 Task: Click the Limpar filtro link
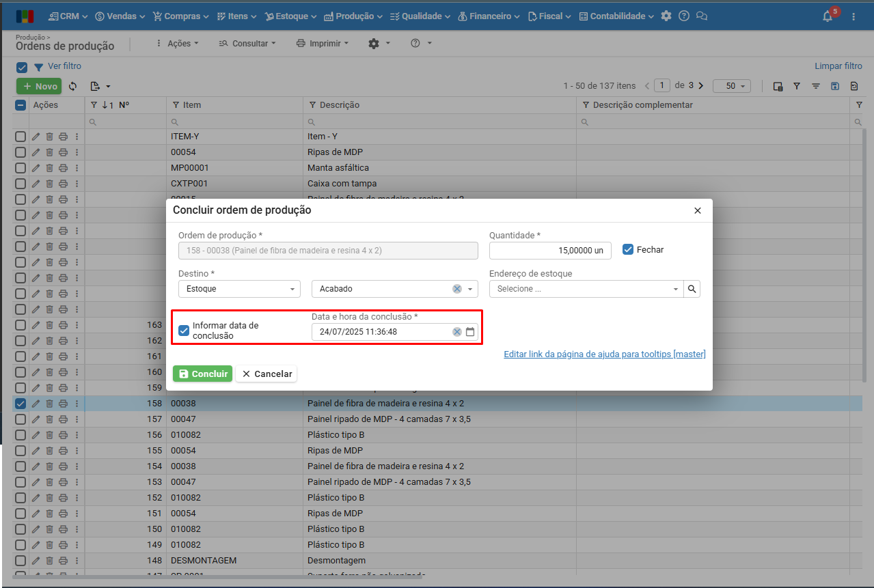(838, 66)
